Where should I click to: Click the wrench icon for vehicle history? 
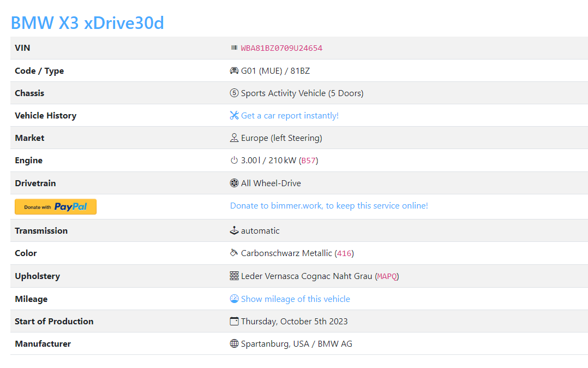[x=234, y=116]
